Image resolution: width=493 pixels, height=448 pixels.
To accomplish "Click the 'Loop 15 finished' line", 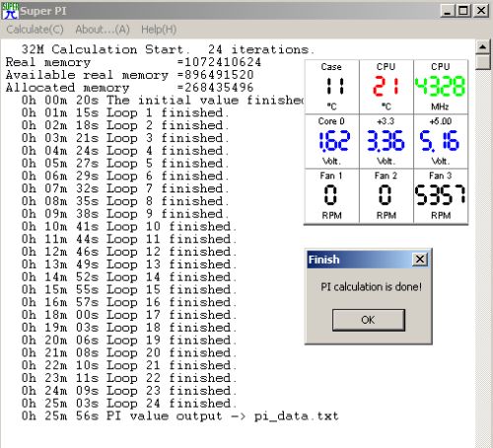I will coord(129,289).
